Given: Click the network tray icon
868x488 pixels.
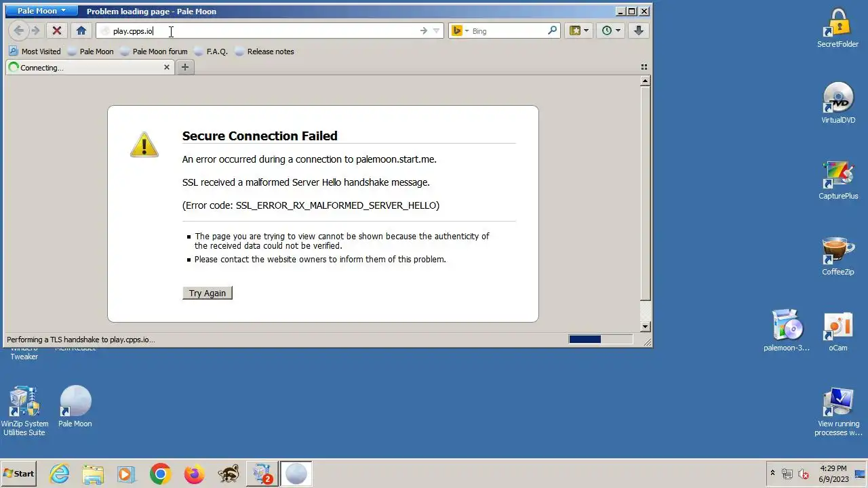Looking at the screenshot, I should [787, 474].
